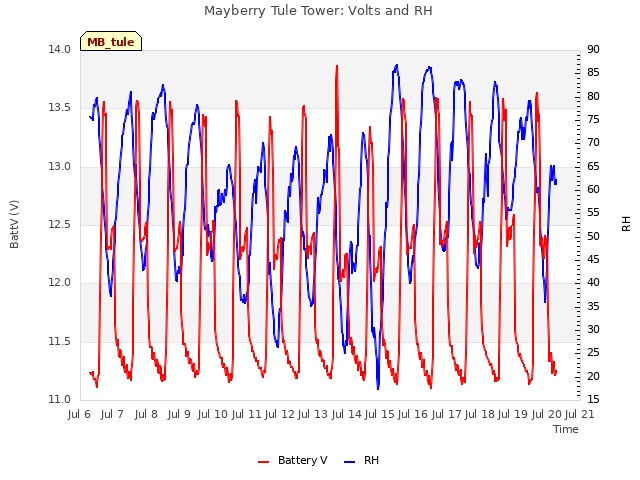
Task: Click the 14.0 left axis value
Action: [60, 49]
